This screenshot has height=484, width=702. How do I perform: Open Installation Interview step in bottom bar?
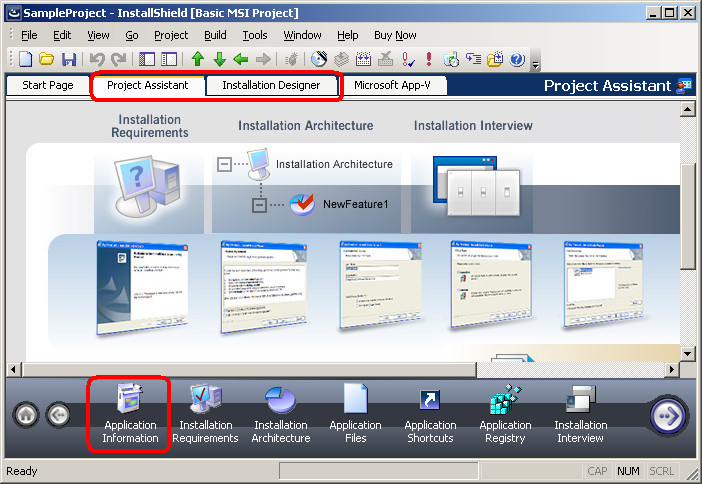[x=581, y=414]
